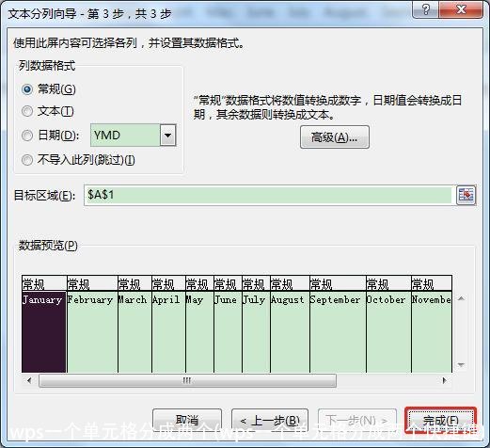Click 常规 header above September column
The height and width of the screenshot is (448, 490).
coord(338,284)
